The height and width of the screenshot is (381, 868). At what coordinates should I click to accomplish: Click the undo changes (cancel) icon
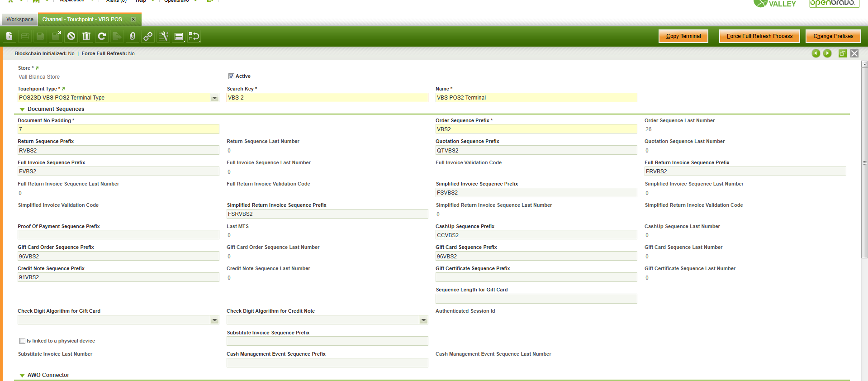(x=71, y=36)
